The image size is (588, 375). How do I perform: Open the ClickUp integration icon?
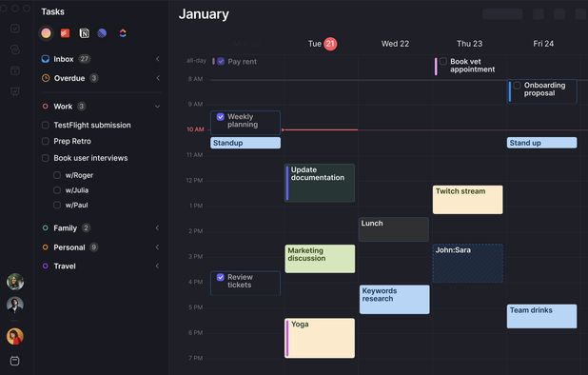click(x=123, y=33)
